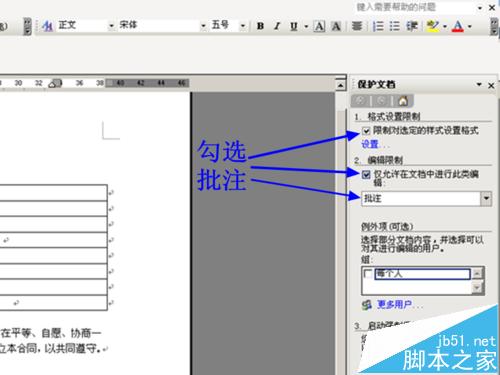Open highlight color dropdown arrow

445,26
